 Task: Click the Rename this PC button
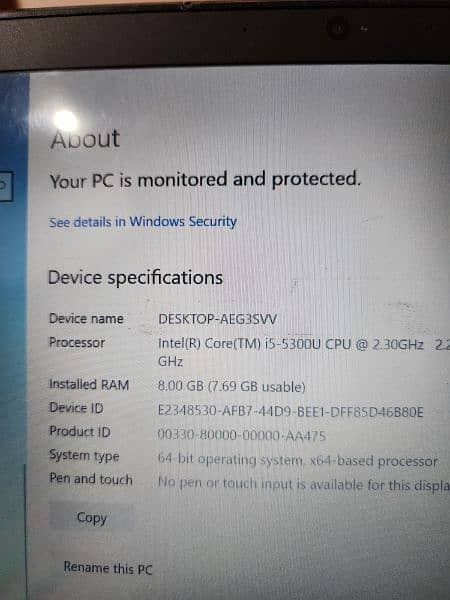pos(108,567)
